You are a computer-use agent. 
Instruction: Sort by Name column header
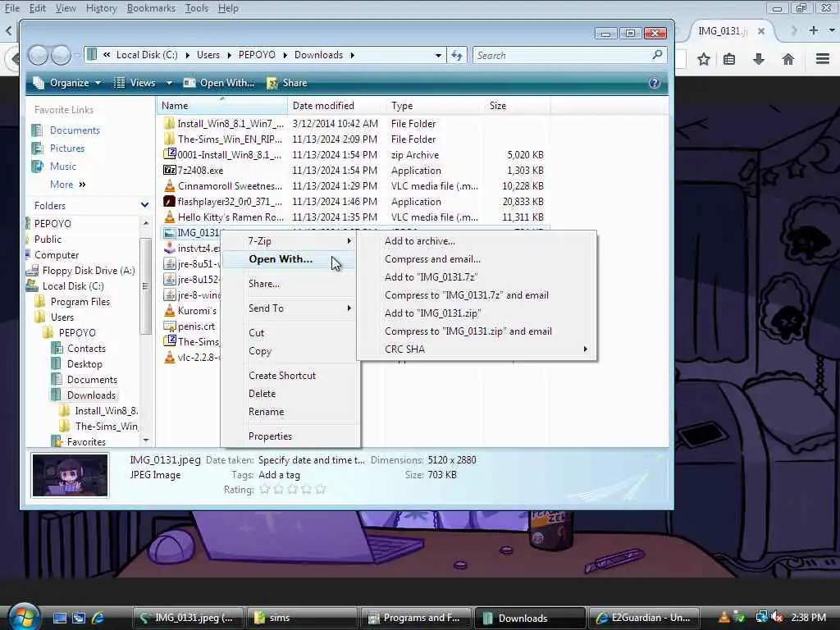(222, 106)
